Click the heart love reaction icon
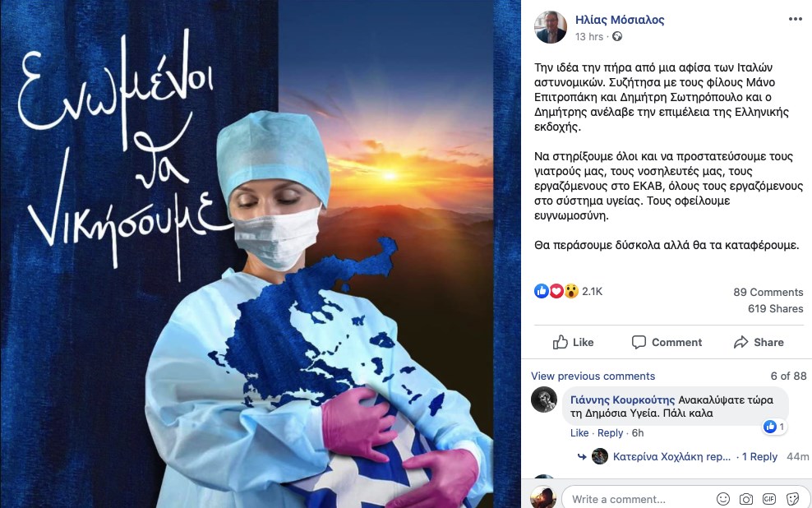 pos(556,292)
